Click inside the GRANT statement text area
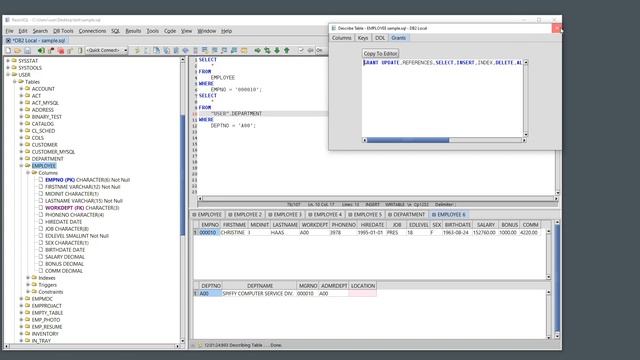Viewport: 640px width, 360px height. tap(442, 98)
